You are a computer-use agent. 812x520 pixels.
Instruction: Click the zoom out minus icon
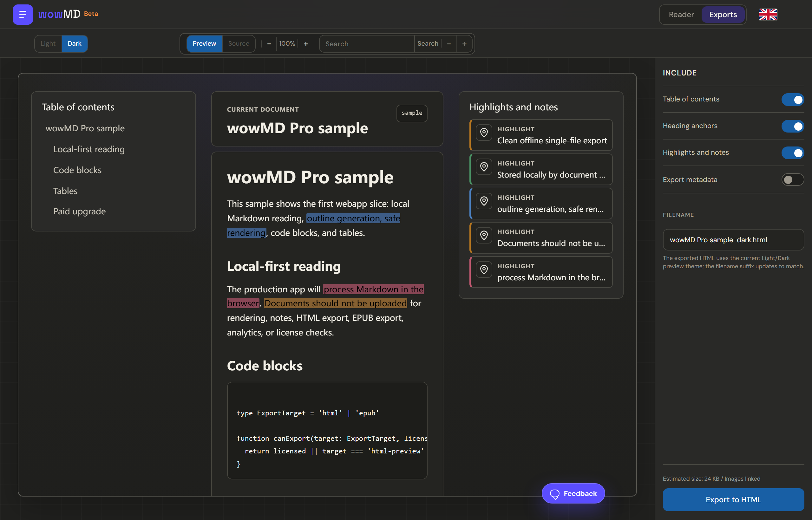pyautogui.click(x=269, y=44)
